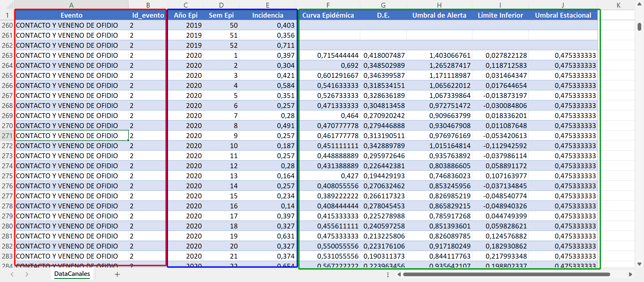Screen dimensions: 644x282
Task: Click the Año Epi header cell
Action: 185,15
